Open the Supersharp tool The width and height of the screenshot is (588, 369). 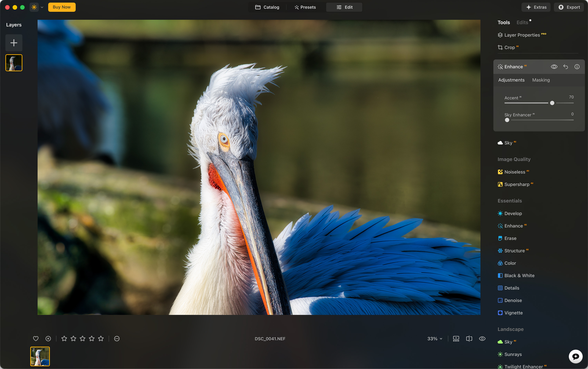click(x=515, y=184)
